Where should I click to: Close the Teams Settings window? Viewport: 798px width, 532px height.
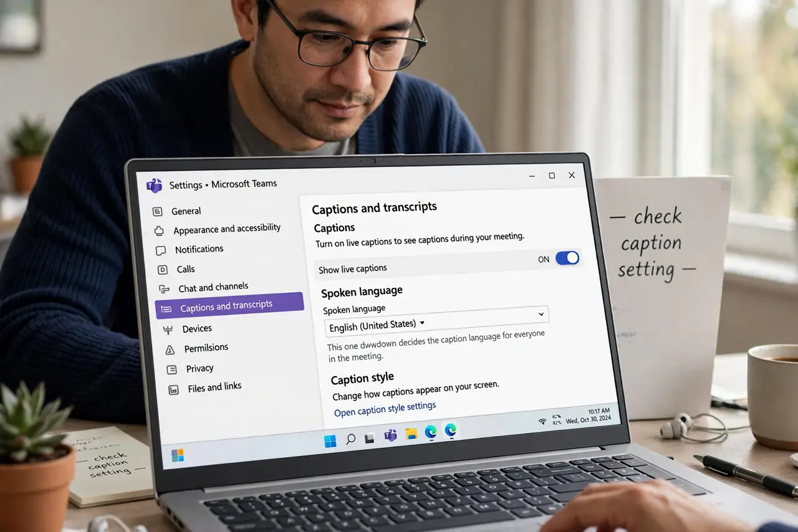[572, 176]
